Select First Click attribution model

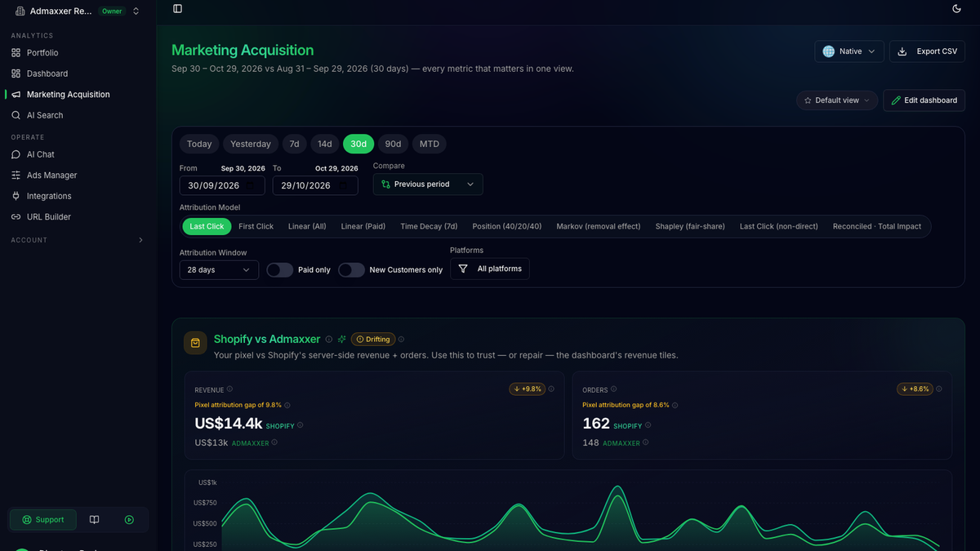(x=256, y=226)
